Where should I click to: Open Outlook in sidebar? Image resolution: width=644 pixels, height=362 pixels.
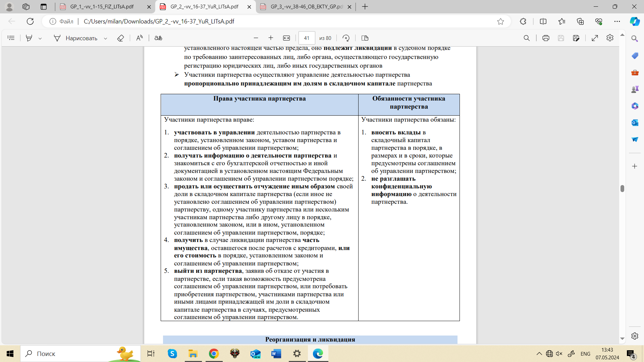635,123
